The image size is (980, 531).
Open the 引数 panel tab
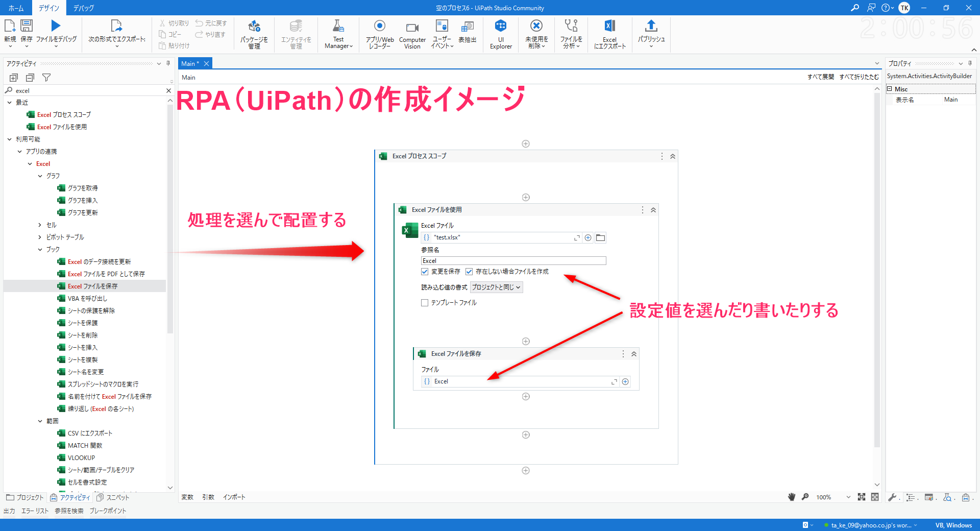[x=208, y=497]
